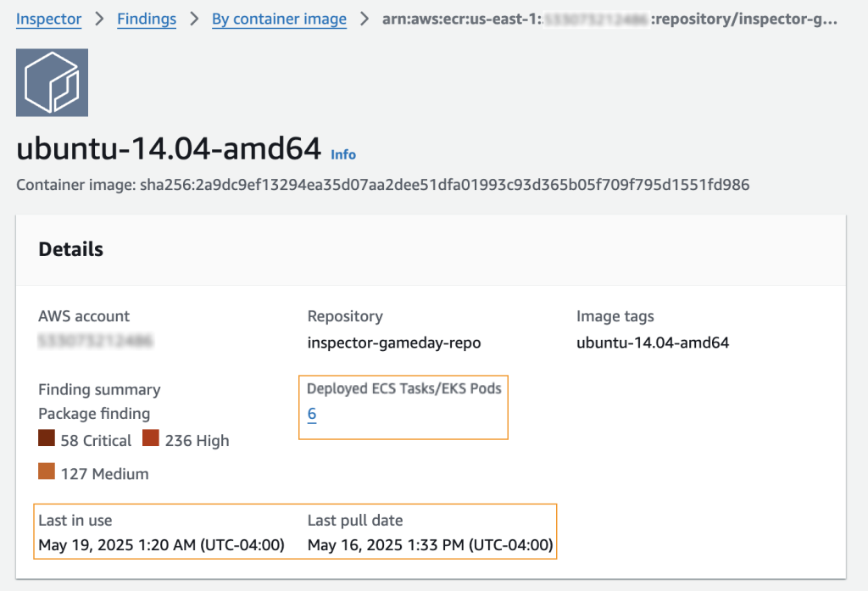The width and height of the screenshot is (868, 591).
Task: Open By container image breadcrumb
Action: [x=279, y=19]
